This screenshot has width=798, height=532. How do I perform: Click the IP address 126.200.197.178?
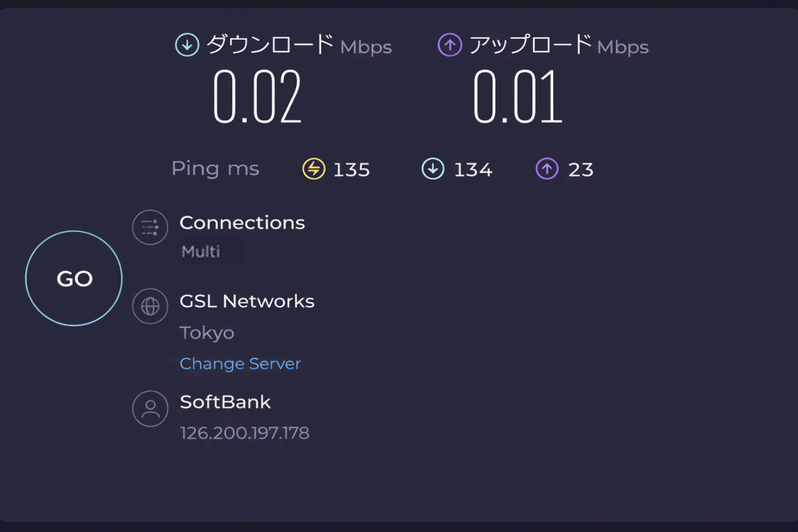(244, 433)
